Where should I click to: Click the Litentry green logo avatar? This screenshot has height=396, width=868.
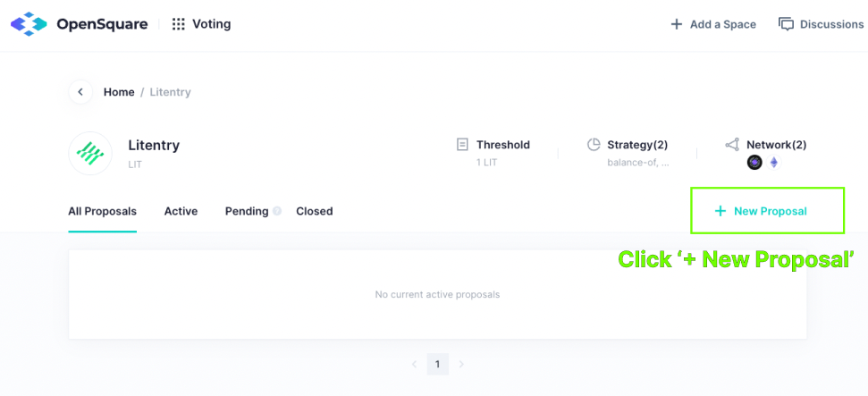point(90,154)
